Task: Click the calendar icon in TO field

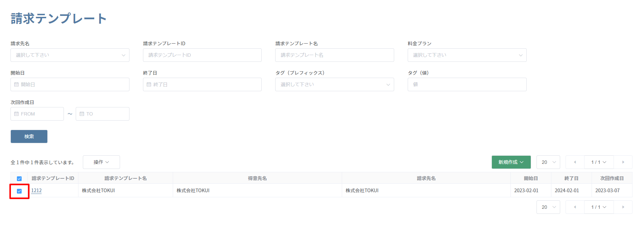Action: (x=82, y=114)
